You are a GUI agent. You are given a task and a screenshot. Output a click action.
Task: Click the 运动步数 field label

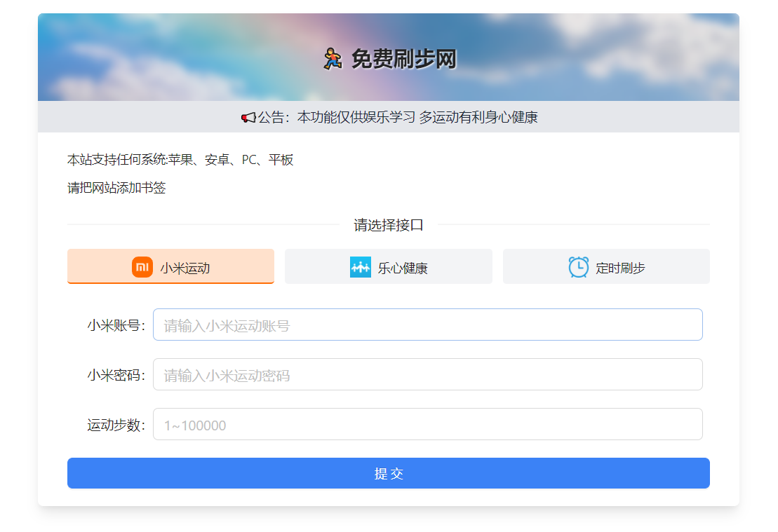point(116,425)
